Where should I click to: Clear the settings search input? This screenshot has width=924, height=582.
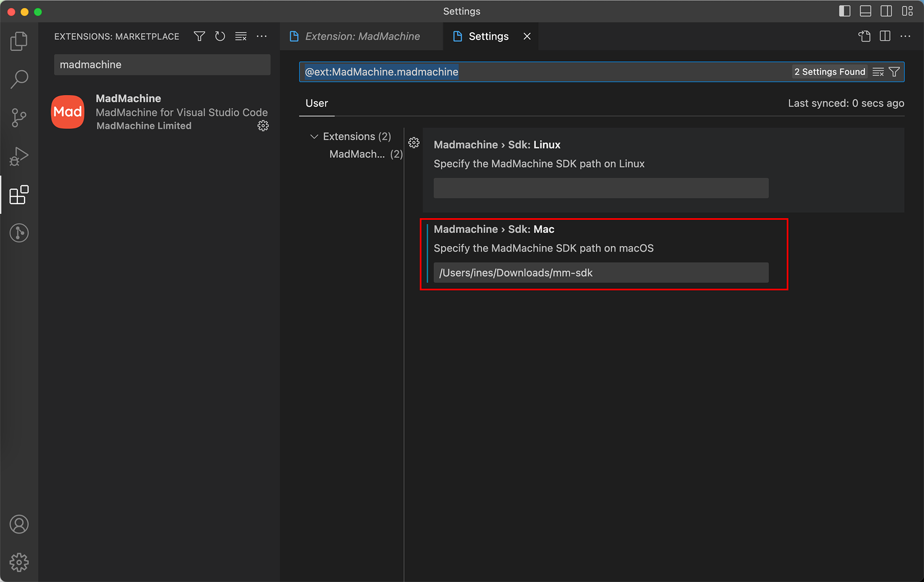pos(878,72)
